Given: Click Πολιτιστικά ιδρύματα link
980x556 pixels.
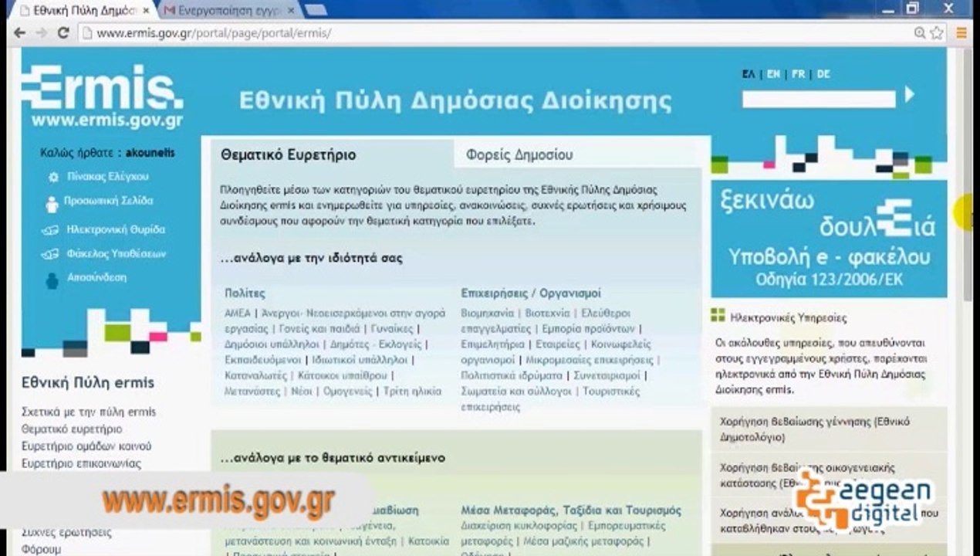Looking at the screenshot, I should click(x=512, y=375).
